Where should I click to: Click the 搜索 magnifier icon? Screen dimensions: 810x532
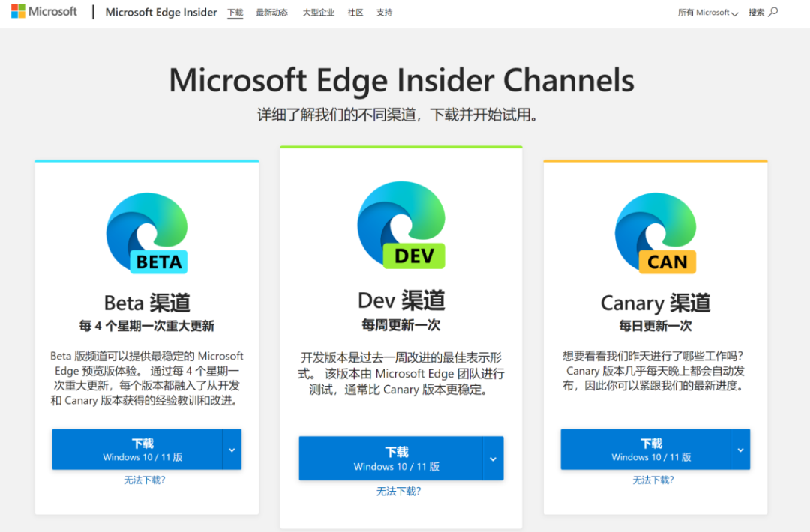coord(772,12)
